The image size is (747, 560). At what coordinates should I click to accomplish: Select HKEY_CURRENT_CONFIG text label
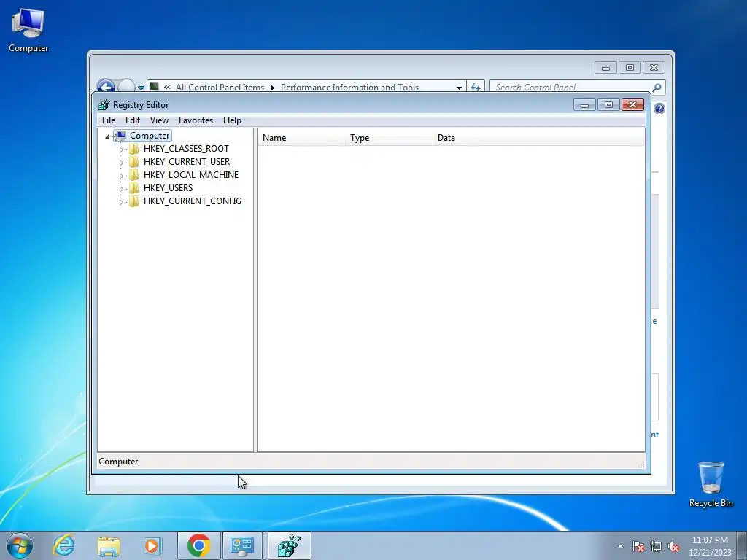tap(192, 201)
